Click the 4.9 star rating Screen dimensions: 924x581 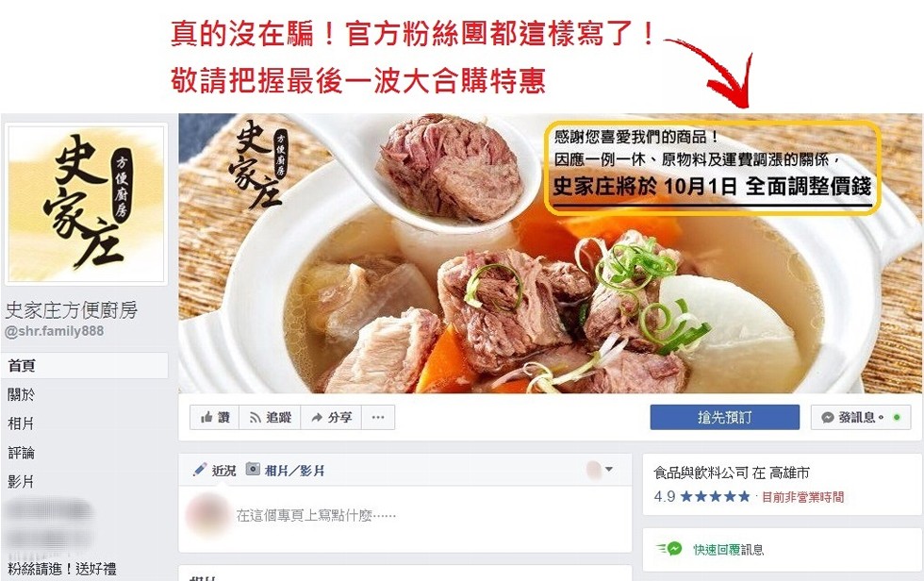point(701,497)
